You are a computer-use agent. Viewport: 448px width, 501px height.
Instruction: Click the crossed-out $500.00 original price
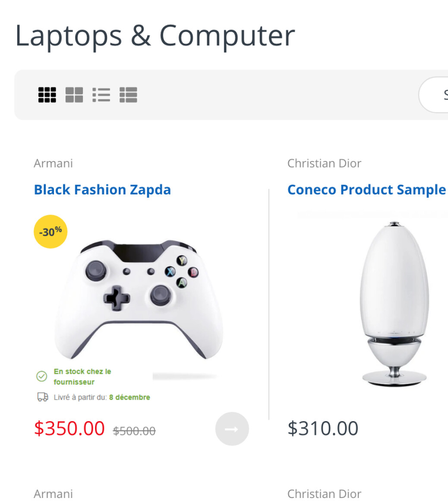tap(134, 431)
